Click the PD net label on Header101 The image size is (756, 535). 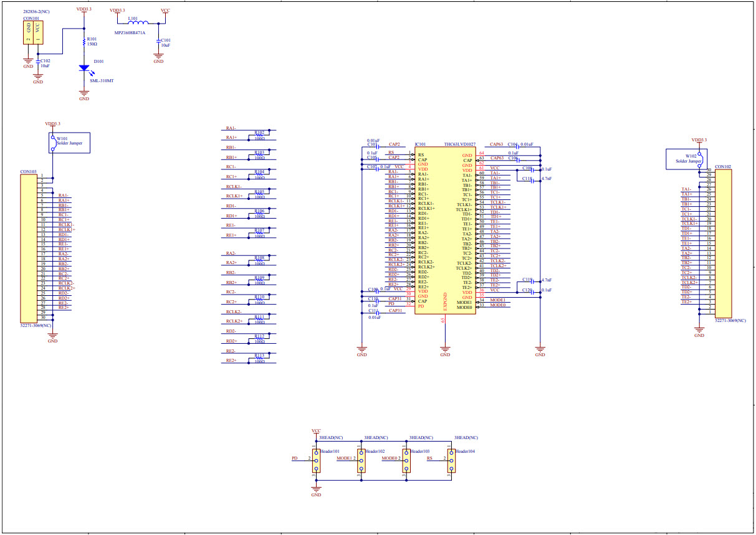click(x=295, y=458)
